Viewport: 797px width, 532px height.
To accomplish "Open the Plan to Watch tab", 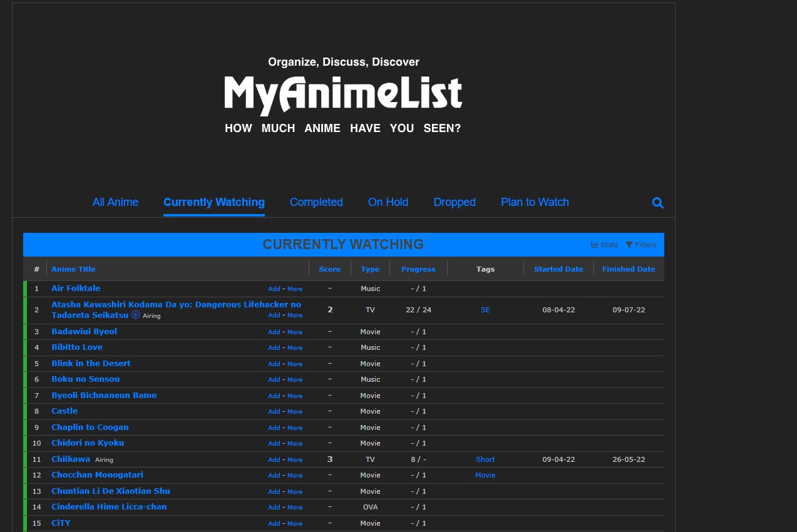I will tap(535, 202).
